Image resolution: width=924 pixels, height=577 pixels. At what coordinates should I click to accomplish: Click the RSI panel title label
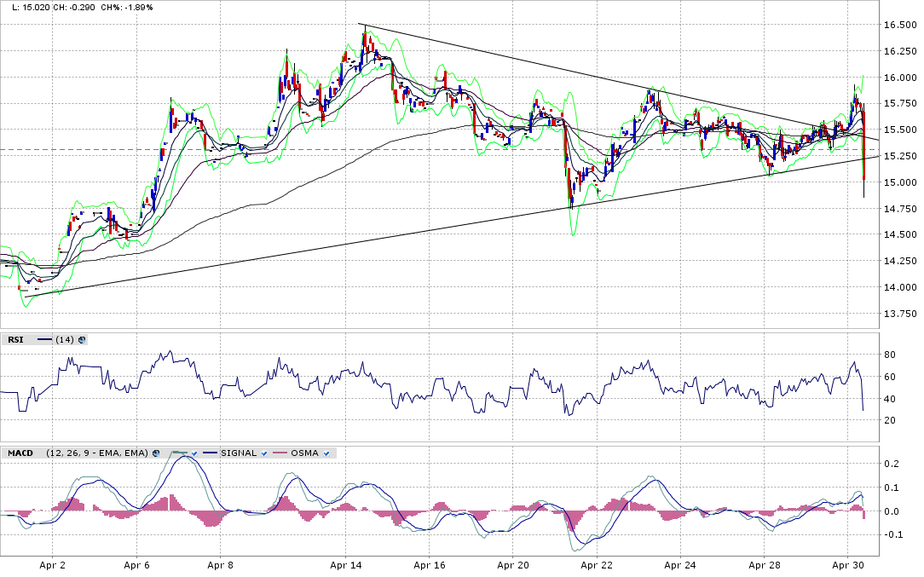tap(16, 339)
